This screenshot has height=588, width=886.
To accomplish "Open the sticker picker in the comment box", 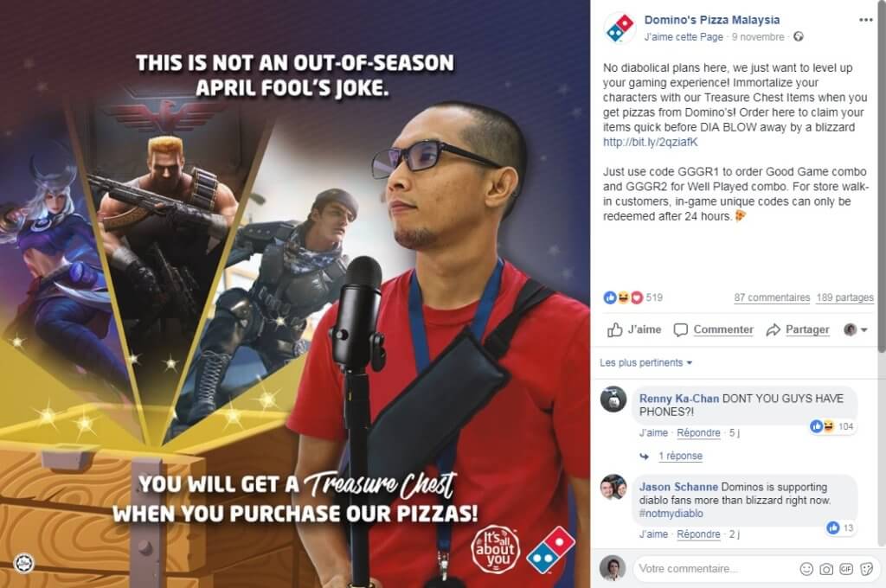I will tap(866, 569).
